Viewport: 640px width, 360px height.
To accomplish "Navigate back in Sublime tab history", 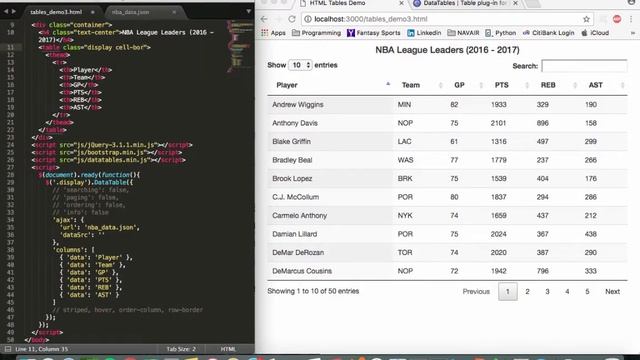I will (x=6, y=11).
